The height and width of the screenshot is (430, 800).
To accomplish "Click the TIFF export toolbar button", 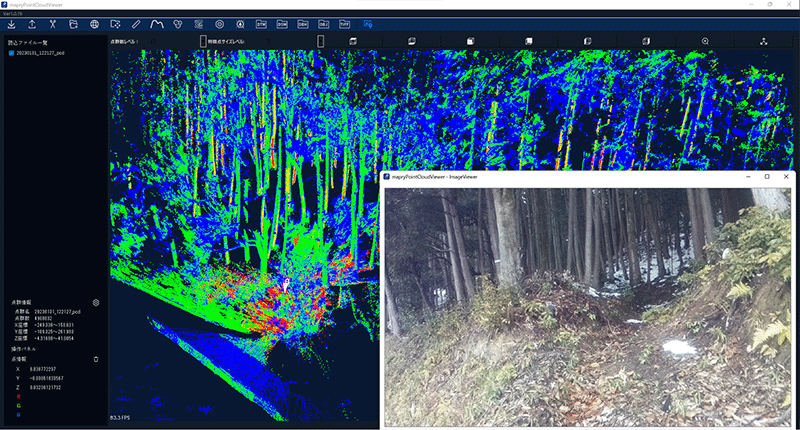I will point(345,23).
